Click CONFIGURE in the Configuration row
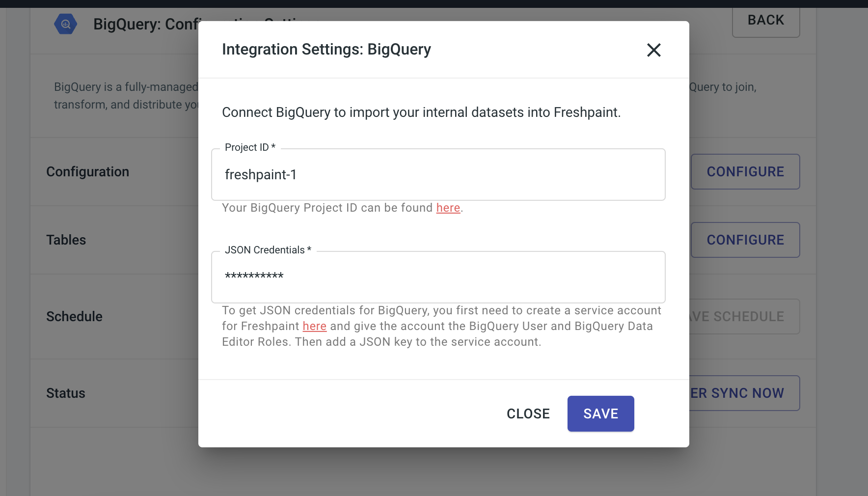The width and height of the screenshot is (868, 496). [x=745, y=171]
